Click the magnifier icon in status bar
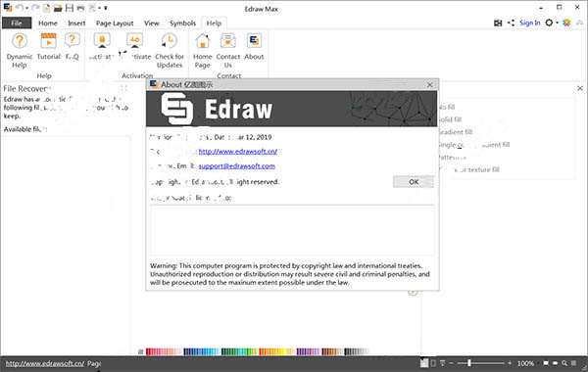The height and width of the screenshot is (372, 588). [564, 363]
